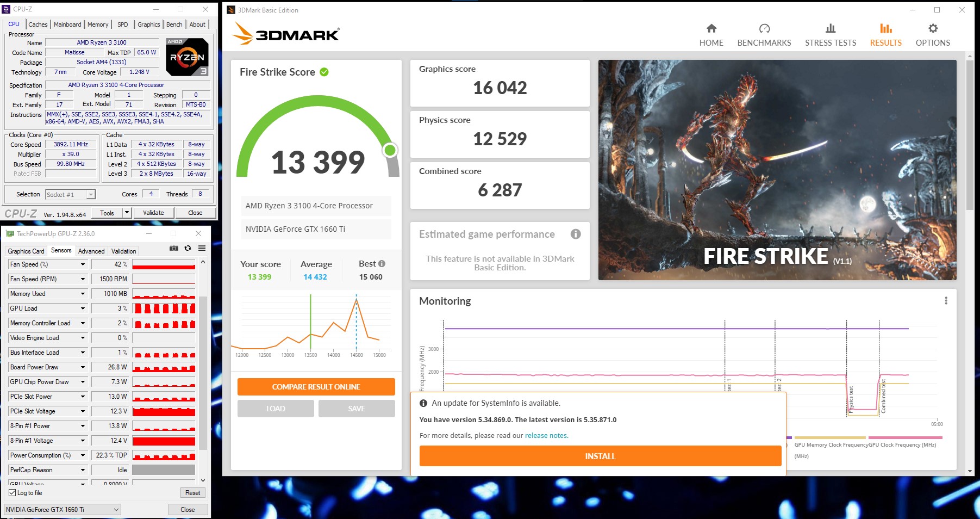980x519 pixels.
Task: Click the score distribution chart
Action: 311,325
